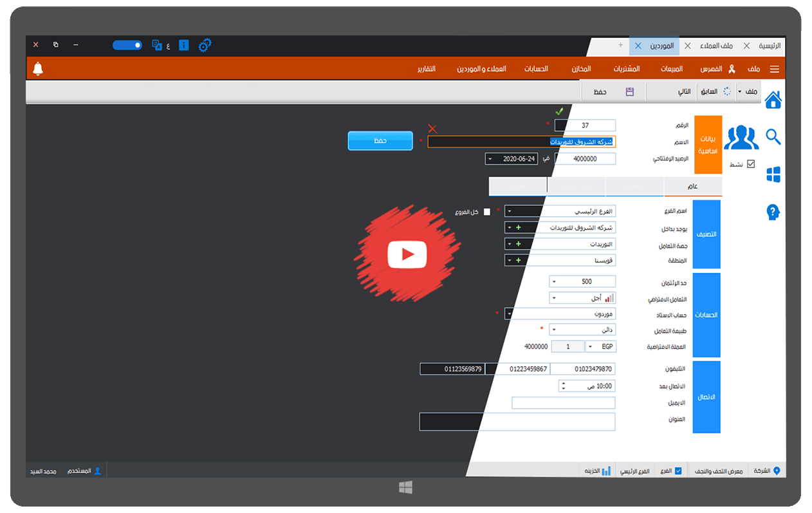812x513 pixels.
Task: Open the المخازن menu
Action: click(581, 69)
